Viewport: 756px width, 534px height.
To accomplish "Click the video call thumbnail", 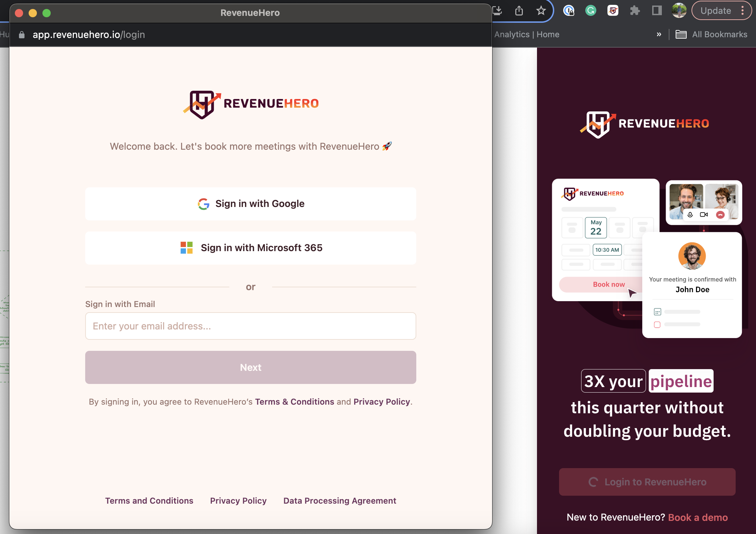I will [x=704, y=202].
